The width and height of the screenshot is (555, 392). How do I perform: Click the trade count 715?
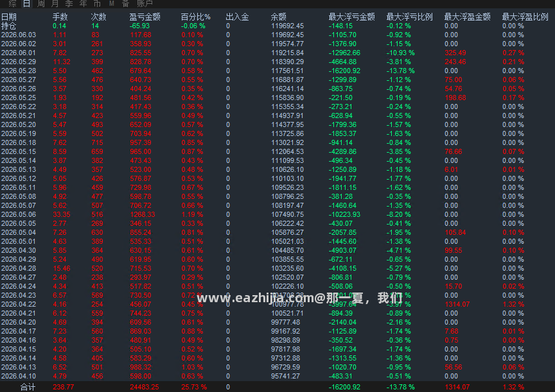(x=97, y=142)
